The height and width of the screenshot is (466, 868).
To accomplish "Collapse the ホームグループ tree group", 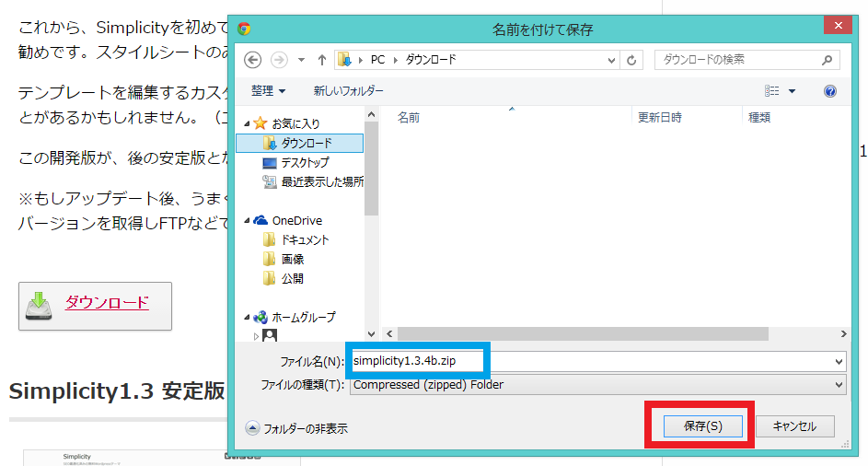I will [247, 318].
